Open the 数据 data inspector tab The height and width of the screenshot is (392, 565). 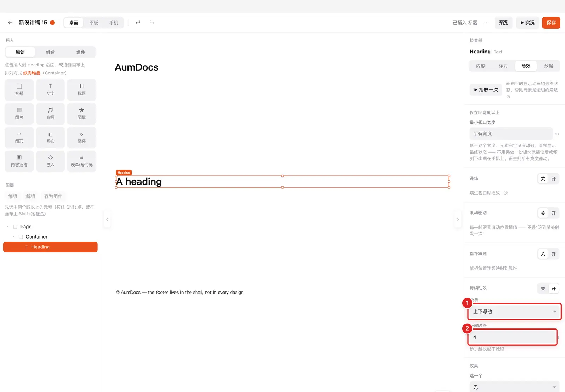pyautogui.click(x=548, y=66)
